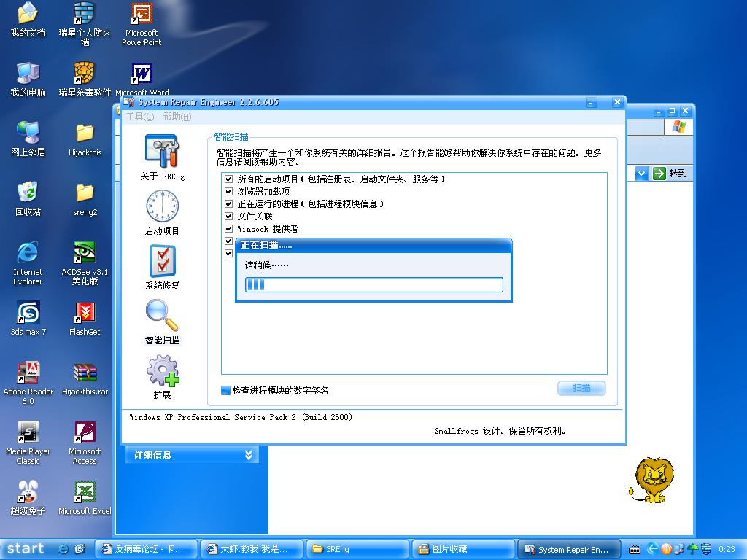Open address bar dropdown in background window
747x560 pixels.
[641, 174]
